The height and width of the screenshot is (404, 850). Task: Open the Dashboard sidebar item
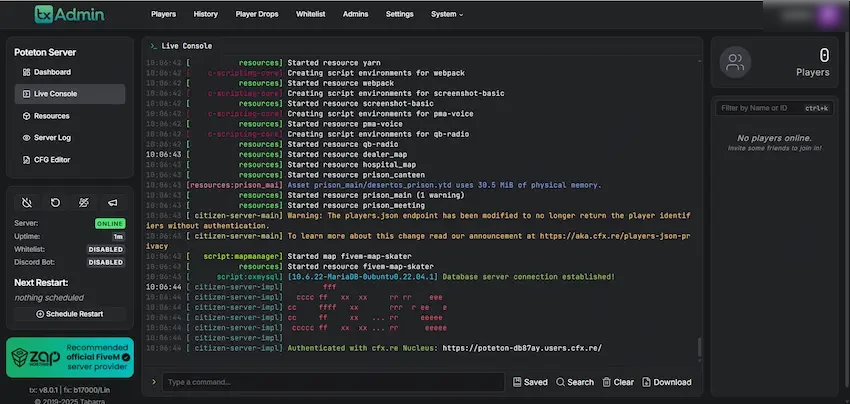pos(69,72)
